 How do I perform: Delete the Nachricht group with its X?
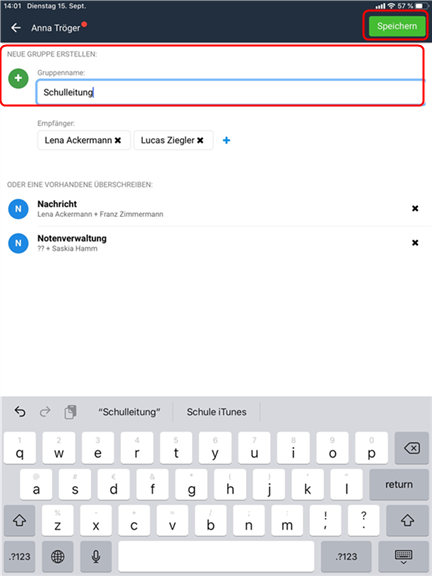[415, 208]
